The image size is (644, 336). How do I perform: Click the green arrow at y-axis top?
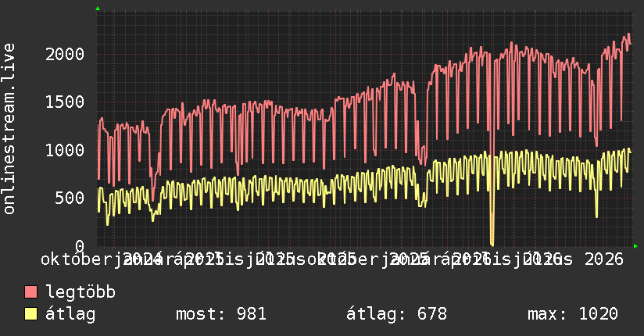pos(98,9)
